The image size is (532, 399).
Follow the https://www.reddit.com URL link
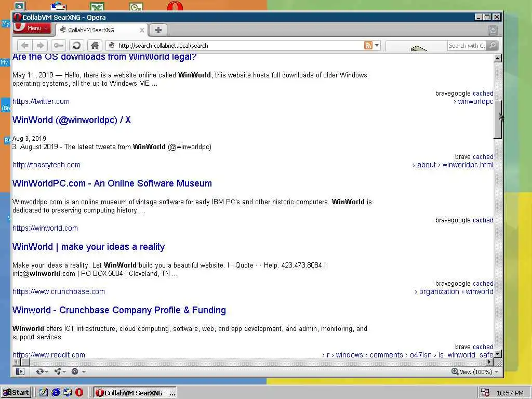coord(49,355)
